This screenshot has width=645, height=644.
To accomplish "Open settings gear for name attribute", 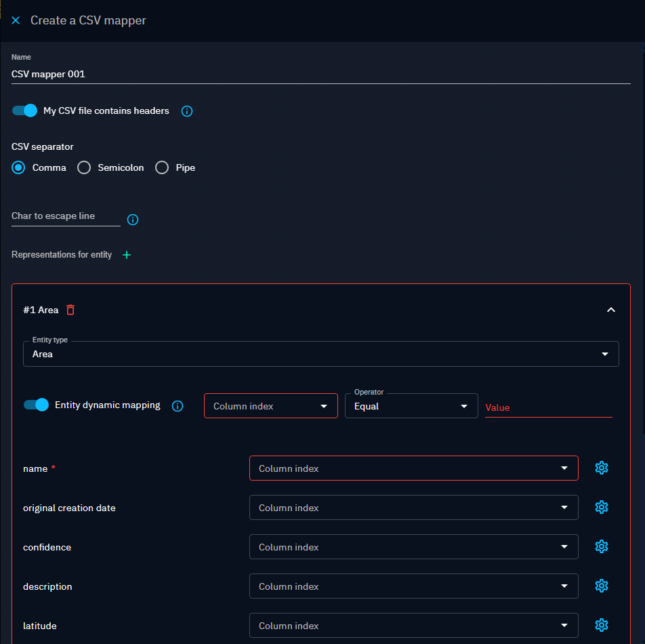I will 601,468.
